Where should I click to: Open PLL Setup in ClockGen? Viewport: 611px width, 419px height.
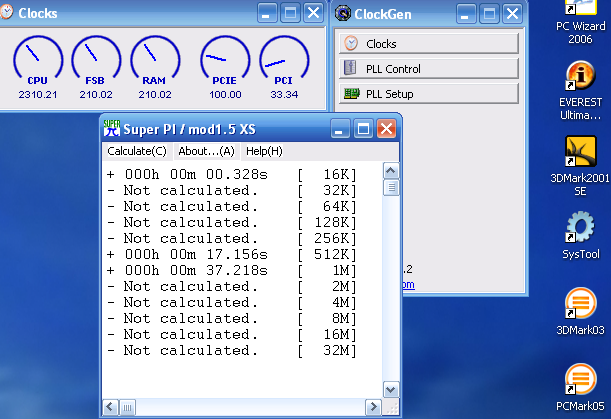(429, 94)
